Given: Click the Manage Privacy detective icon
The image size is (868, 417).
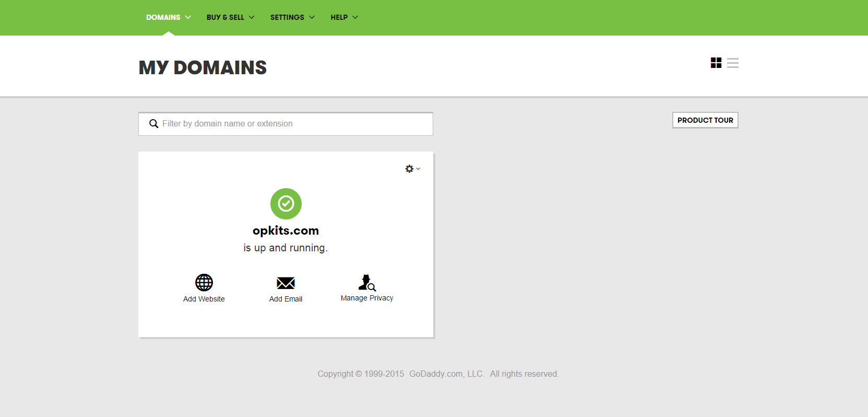Looking at the screenshot, I should [x=367, y=283].
